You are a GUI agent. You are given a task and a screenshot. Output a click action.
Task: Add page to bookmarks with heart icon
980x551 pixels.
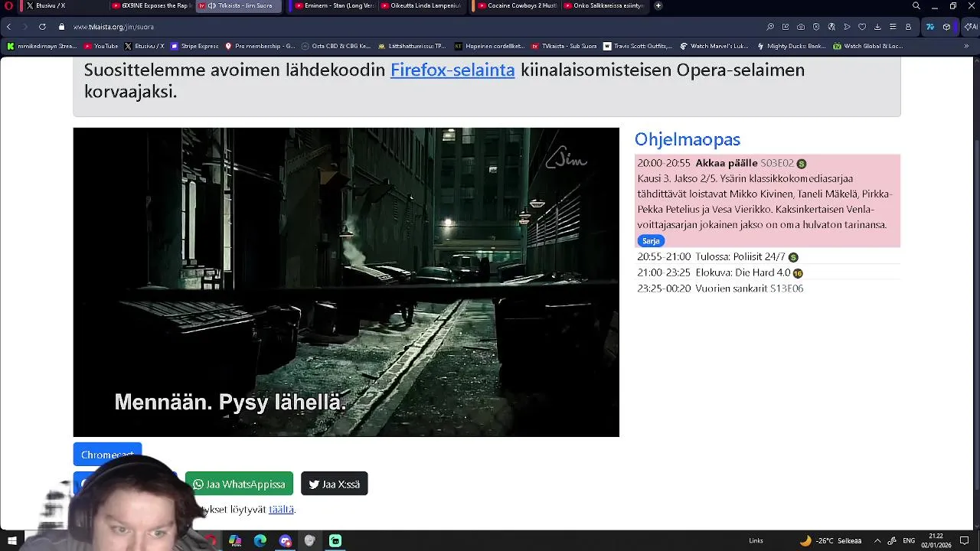[x=862, y=27]
